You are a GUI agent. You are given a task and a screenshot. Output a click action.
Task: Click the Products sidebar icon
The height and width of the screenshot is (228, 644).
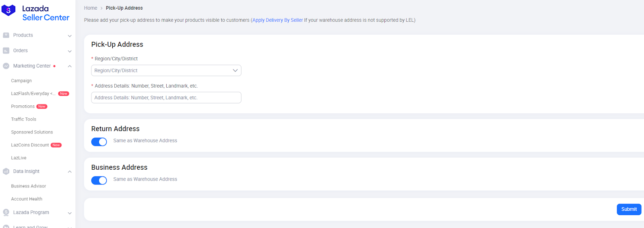pyautogui.click(x=6, y=35)
